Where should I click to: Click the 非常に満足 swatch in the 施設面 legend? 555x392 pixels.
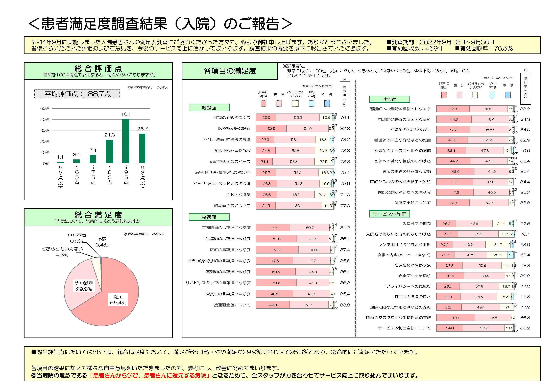(263, 103)
